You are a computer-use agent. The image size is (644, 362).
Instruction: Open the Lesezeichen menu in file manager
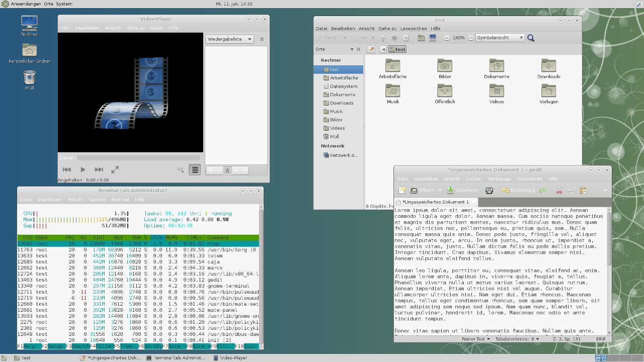[414, 29]
